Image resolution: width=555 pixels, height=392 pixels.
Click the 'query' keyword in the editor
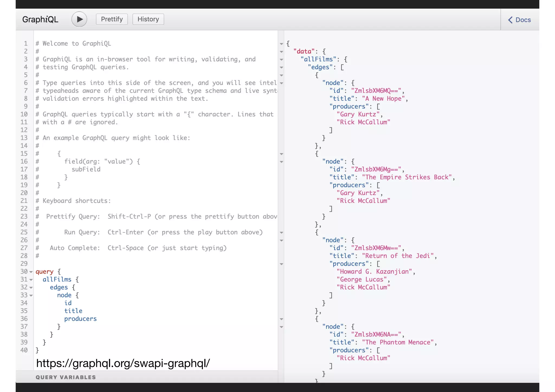point(44,272)
